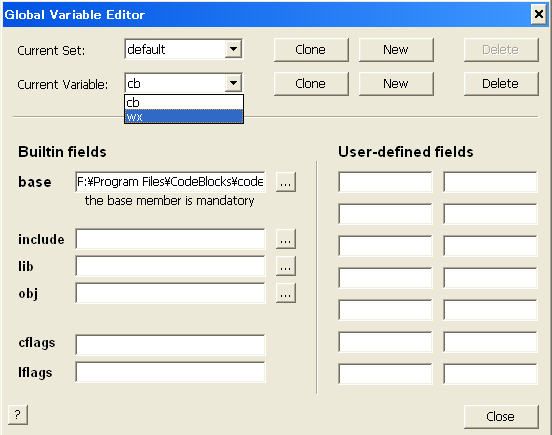Image resolution: width=552 pixels, height=435 pixels.
Task: Click the browse button beside obj field
Action: pyautogui.click(x=286, y=293)
